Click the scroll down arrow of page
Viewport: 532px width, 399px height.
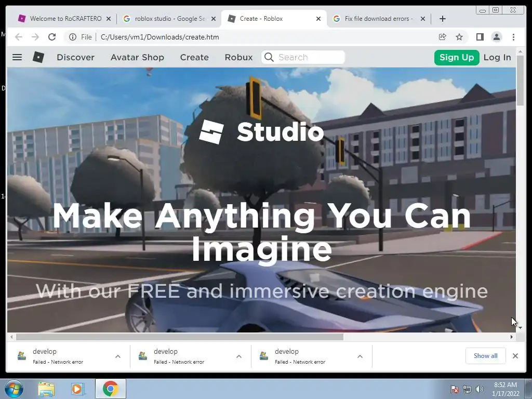pos(520,328)
